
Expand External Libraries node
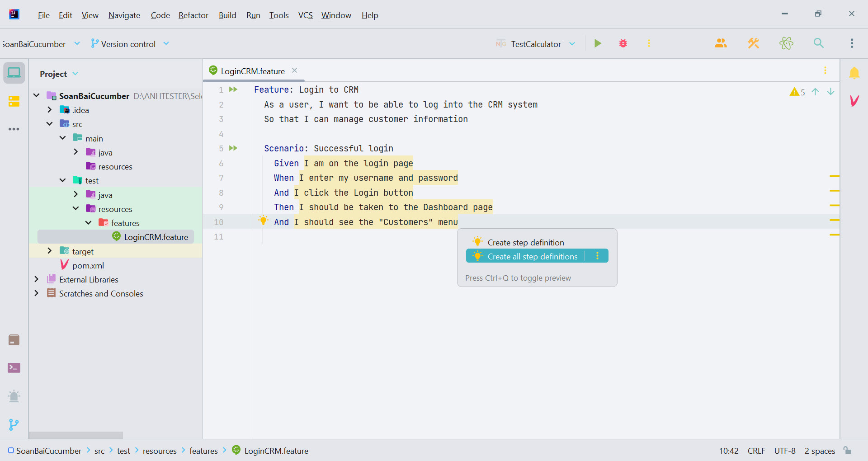37,279
